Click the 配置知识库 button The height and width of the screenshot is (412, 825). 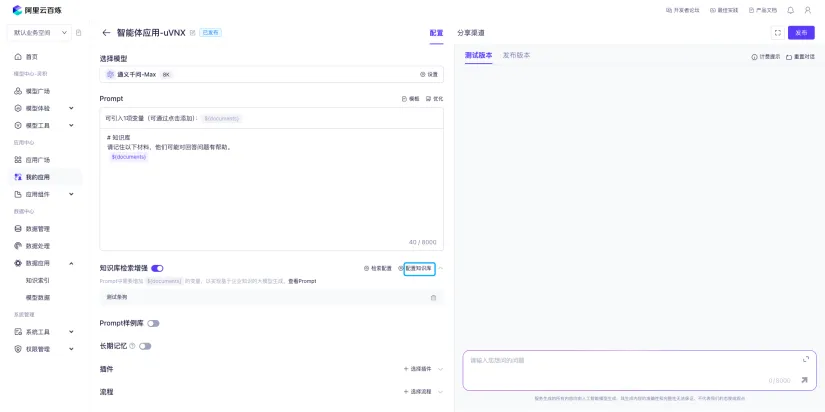[x=419, y=268]
